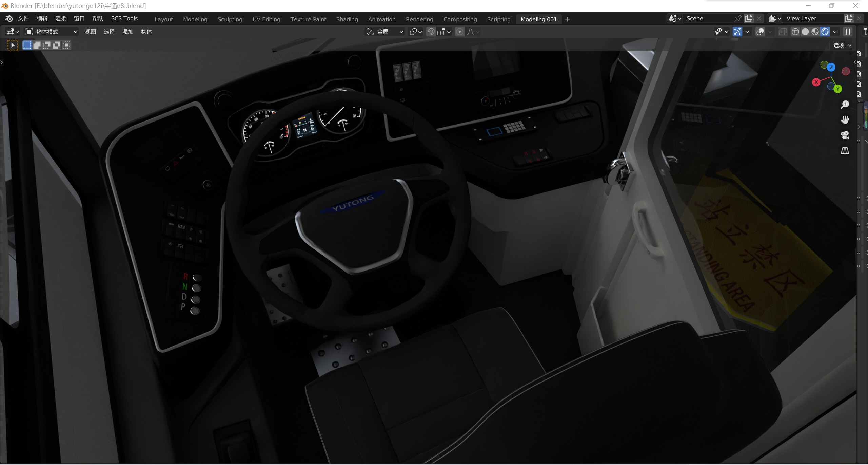The height and width of the screenshot is (465, 868).
Task: Open the 添加 (Add) viewport menu
Action: 127,32
